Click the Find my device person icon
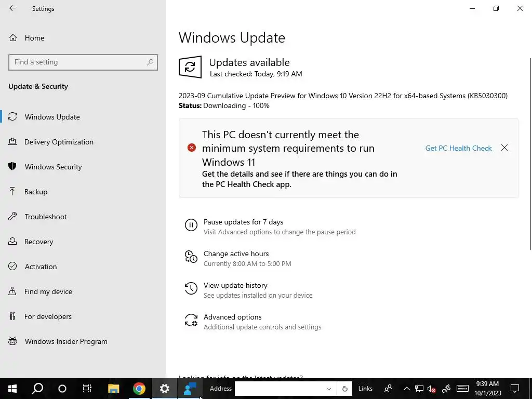The height and width of the screenshot is (399, 532). [12, 291]
